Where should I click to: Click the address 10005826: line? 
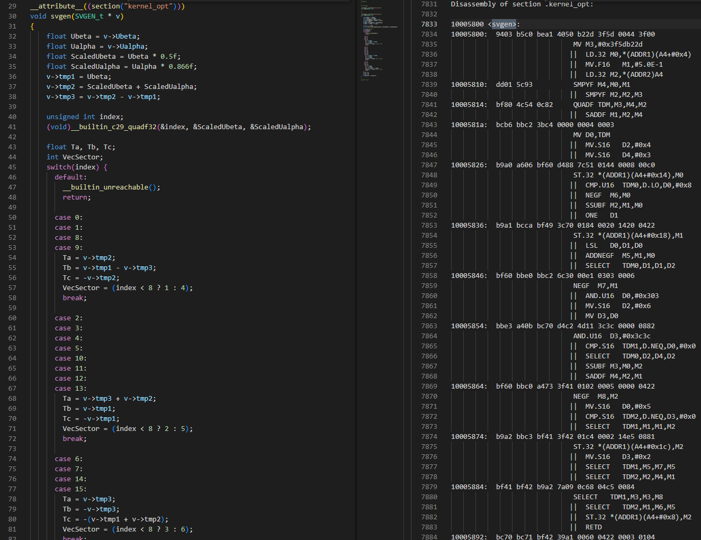(x=468, y=165)
